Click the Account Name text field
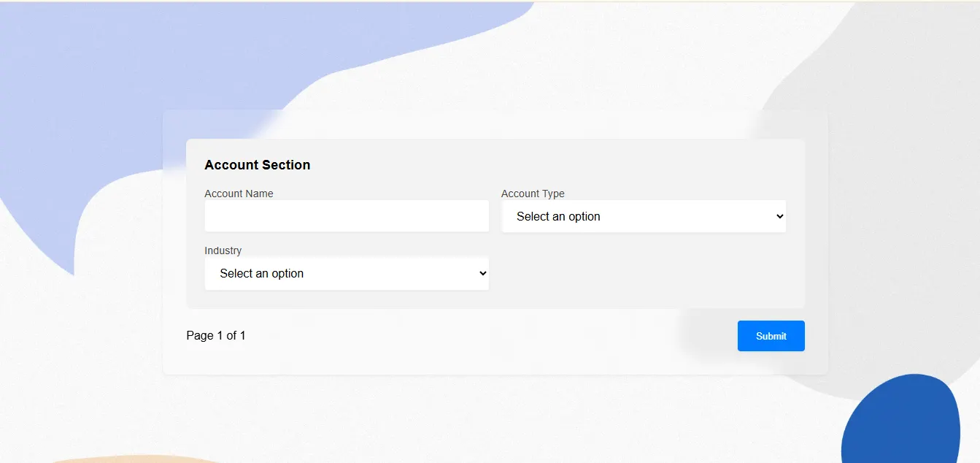This screenshot has width=980, height=463. [x=347, y=216]
